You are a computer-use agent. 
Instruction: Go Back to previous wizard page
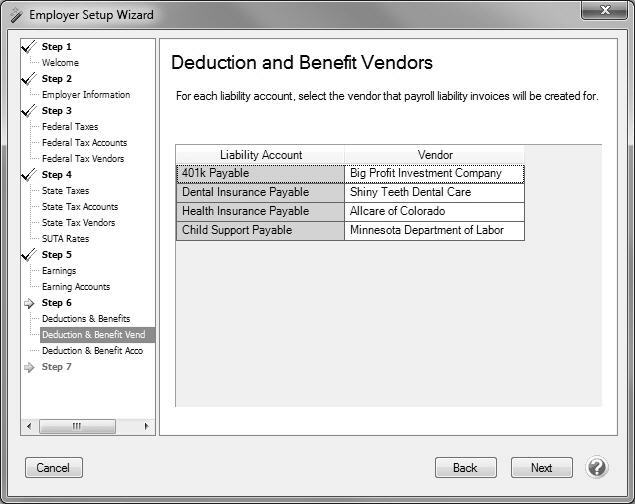point(465,467)
